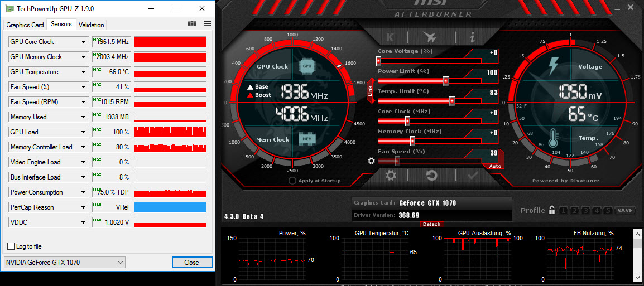This screenshot has height=286, width=644.
Task: Switch to the Sensors tab
Action: coord(61,24)
